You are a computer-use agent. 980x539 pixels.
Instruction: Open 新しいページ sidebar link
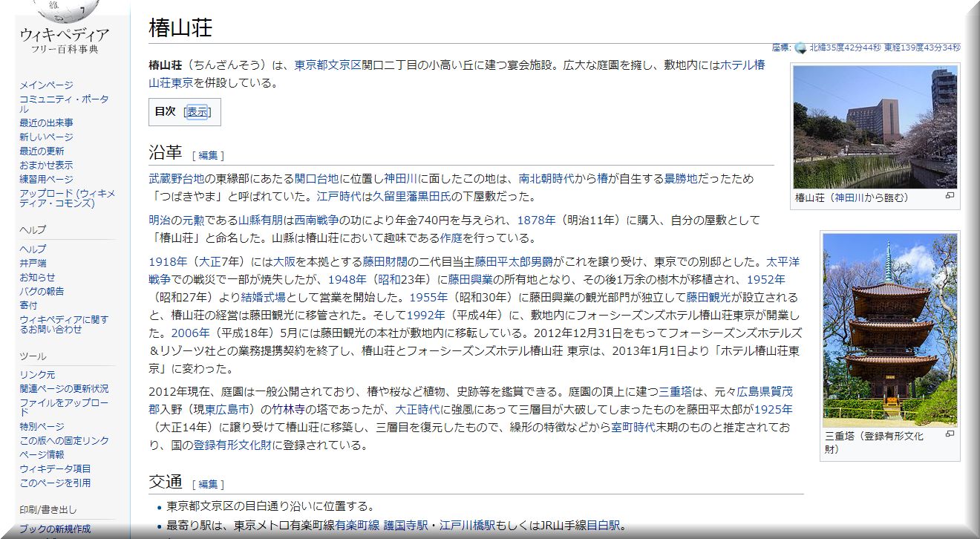(x=46, y=137)
